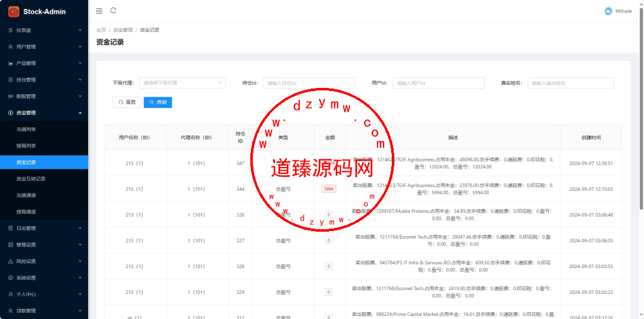Focus the 真实姓名 input field

pyautogui.click(x=571, y=83)
